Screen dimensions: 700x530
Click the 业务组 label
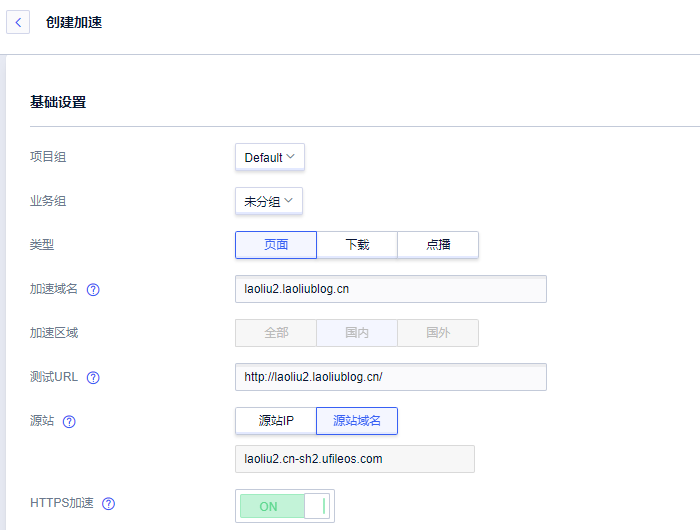(48, 201)
